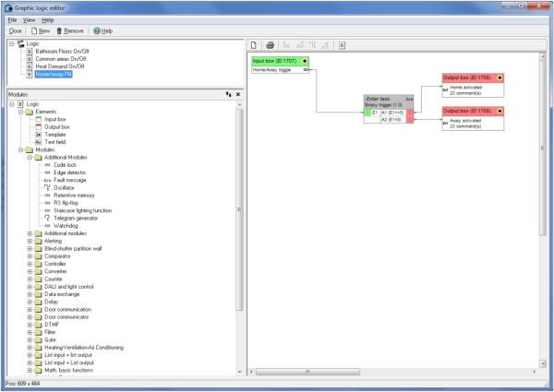The image size is (554, 392).
Task: Select the highlighted Home/away logic sheet
Action: pos(54,74)
